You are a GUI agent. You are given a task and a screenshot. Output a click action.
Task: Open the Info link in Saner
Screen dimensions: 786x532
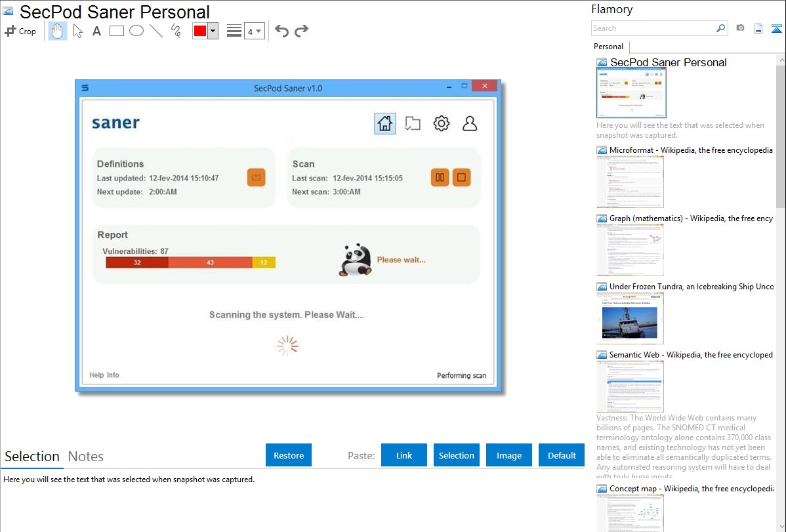tap(113, 375)
